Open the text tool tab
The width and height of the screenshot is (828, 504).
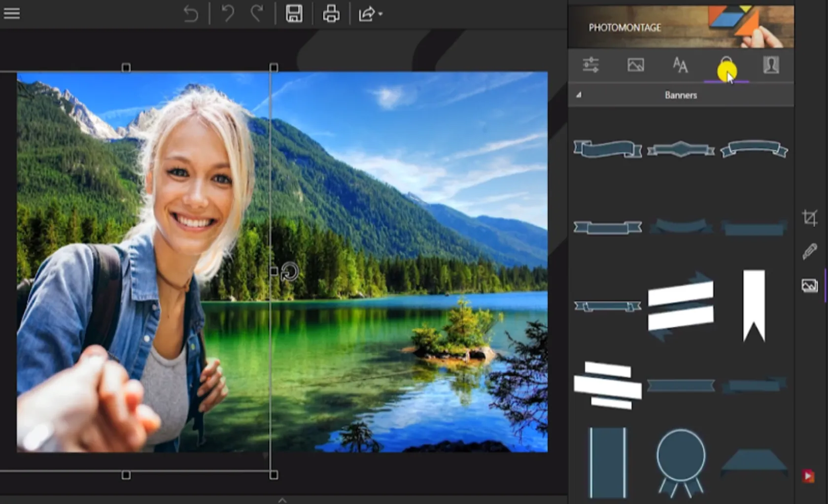point(680,65)
